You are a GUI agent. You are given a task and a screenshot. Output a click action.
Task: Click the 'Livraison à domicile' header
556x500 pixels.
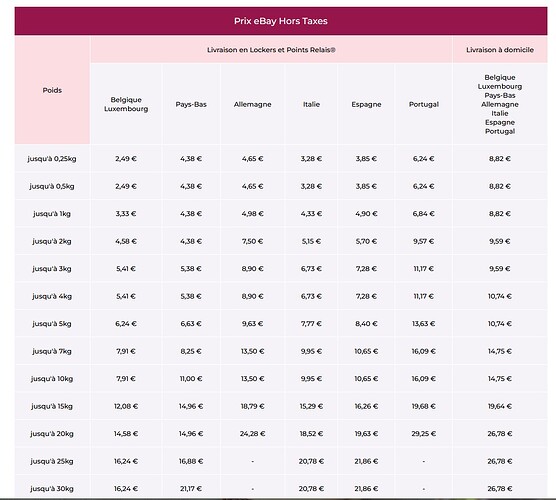[500, 50]
